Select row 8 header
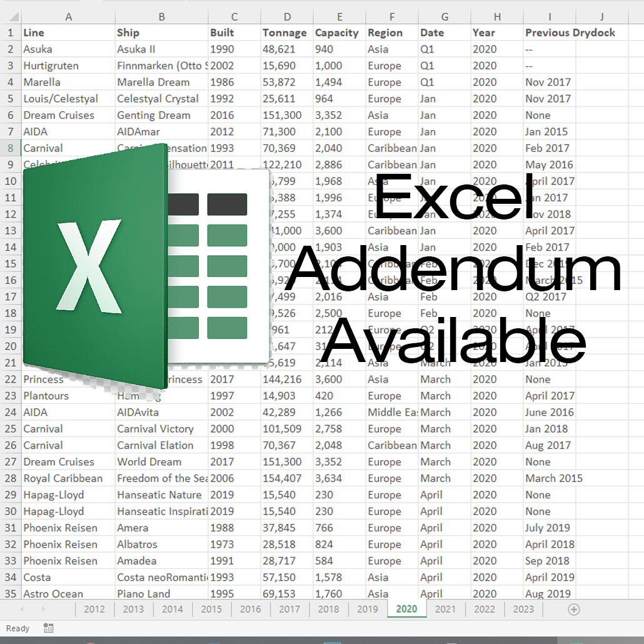Image resolution: width=644 pixels, height=644 pixels. (10, 148)
